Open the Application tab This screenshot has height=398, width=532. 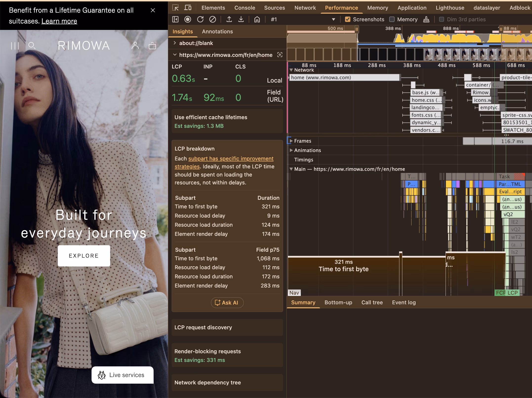tap(412, 8)
